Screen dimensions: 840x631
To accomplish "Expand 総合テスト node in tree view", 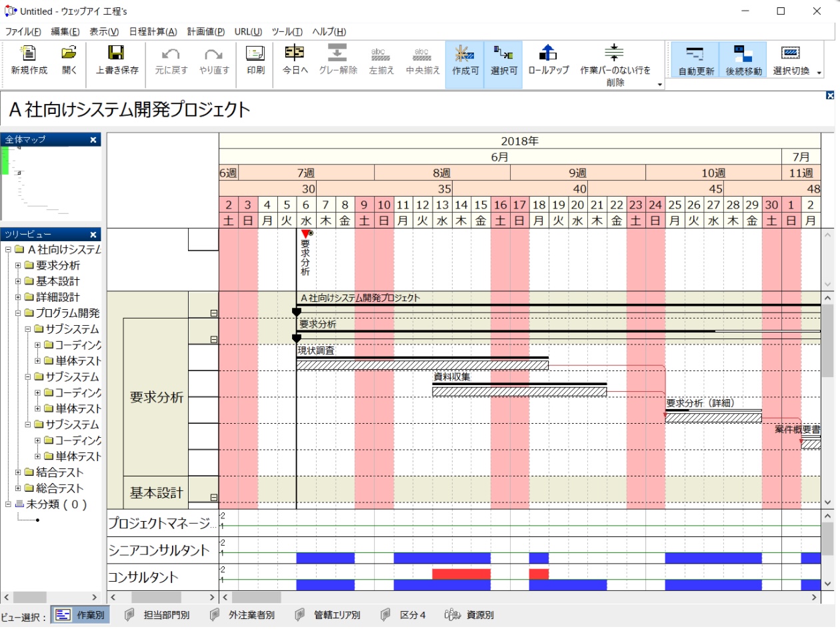I will tap(19, 488).
